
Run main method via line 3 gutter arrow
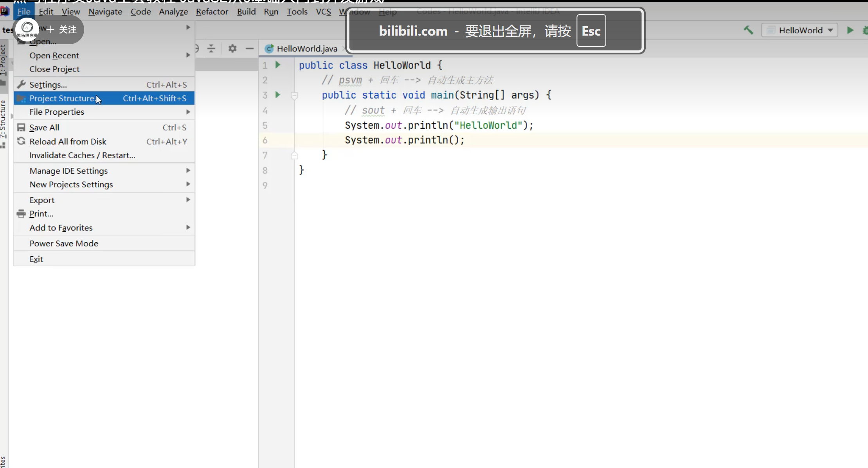point(278,95)
